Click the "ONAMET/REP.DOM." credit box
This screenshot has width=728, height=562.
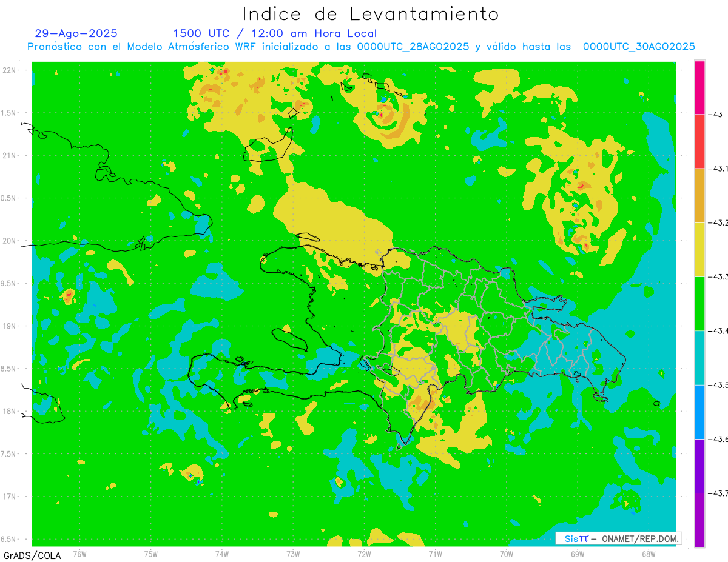click(618, 538)
